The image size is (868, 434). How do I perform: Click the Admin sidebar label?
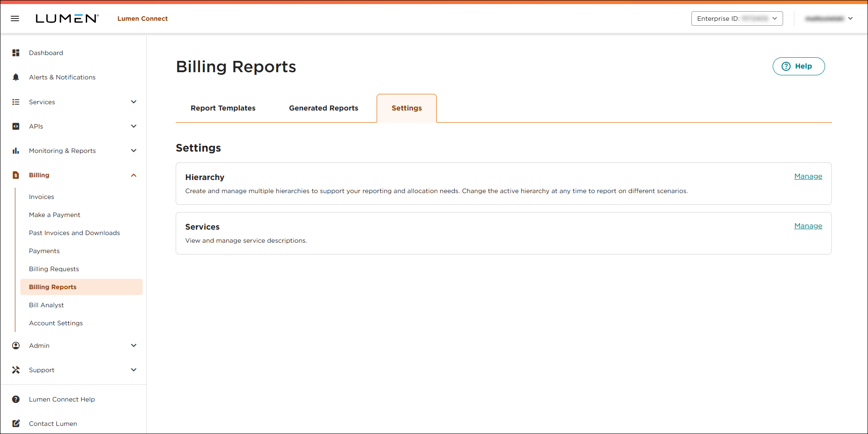[x=39, y=346]
